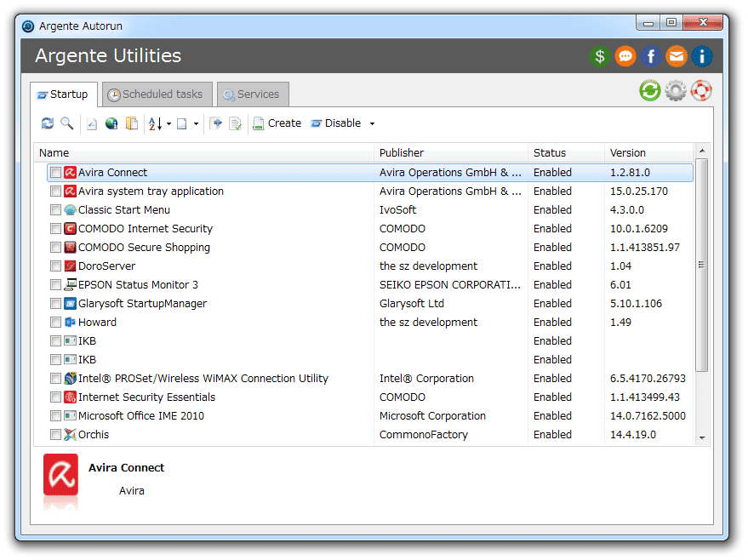The width and height of the screenshot is (748, 560).
Task: Click the A-Z sort icon
Action: point(155,123)
